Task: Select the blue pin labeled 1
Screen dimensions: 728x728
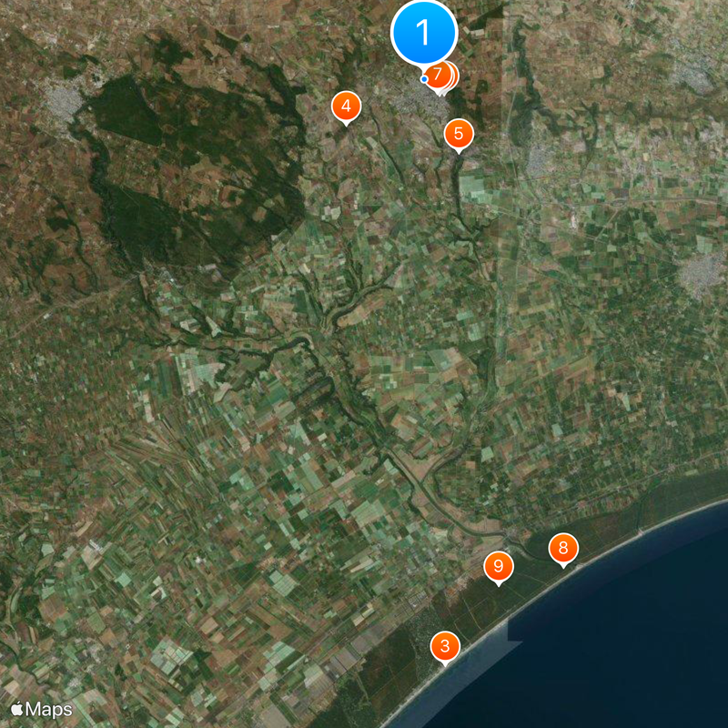Action: click(x=422, y=33)
